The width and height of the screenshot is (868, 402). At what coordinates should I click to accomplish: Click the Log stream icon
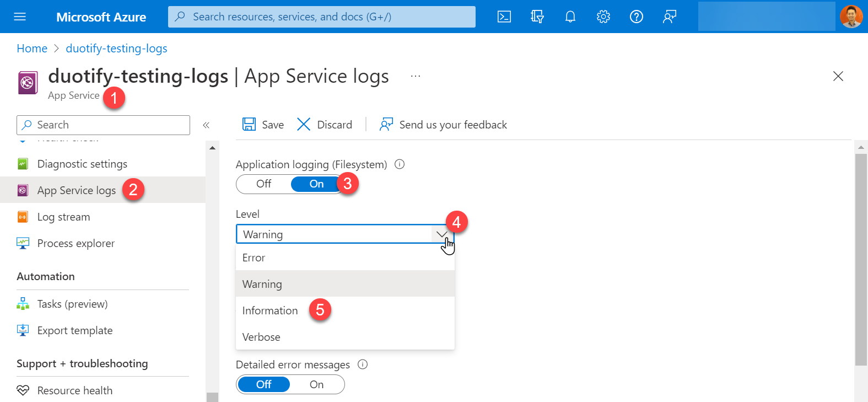[x=23, y=217]
